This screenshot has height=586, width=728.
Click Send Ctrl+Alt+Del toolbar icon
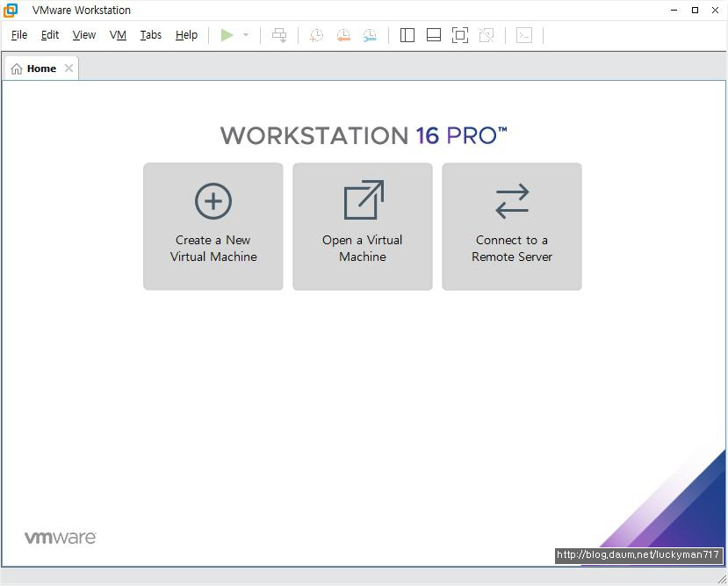click(279, 35)
